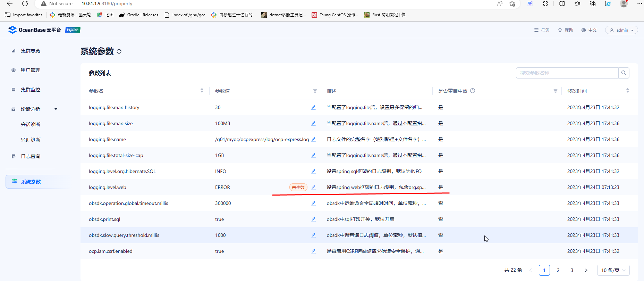Edit the obsdk.slow.query.threshold.millis value
Viewport: 644px width, 281px height.
(313, 235)
